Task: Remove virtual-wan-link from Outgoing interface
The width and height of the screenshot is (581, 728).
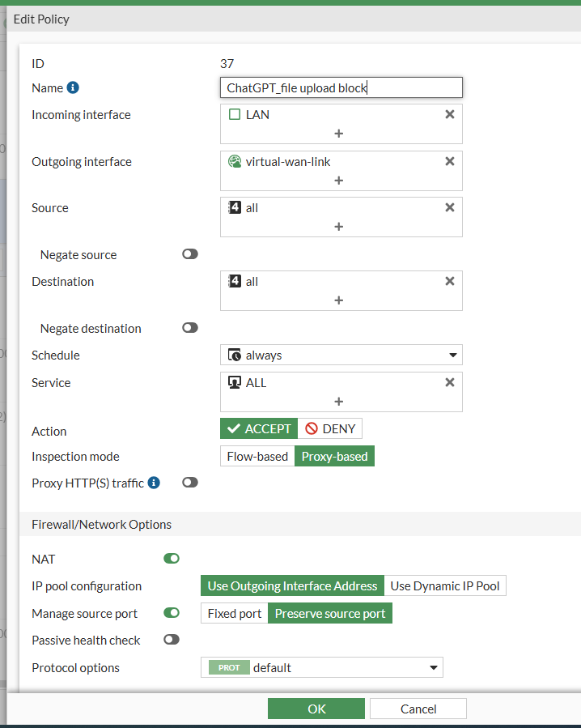Action: tap(450, 161)
